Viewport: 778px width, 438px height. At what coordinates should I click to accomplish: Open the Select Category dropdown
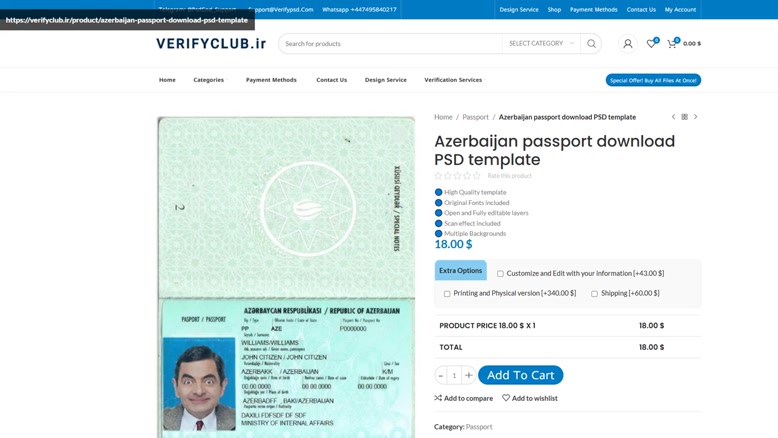541,44
